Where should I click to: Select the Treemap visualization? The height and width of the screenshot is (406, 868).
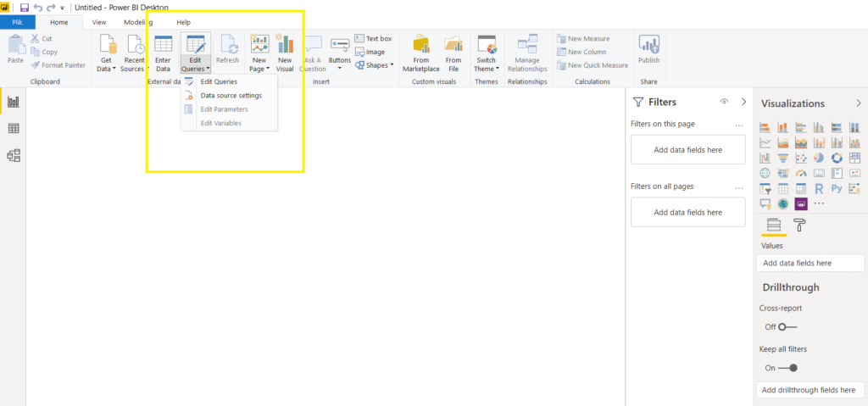(x=854, y=159)
